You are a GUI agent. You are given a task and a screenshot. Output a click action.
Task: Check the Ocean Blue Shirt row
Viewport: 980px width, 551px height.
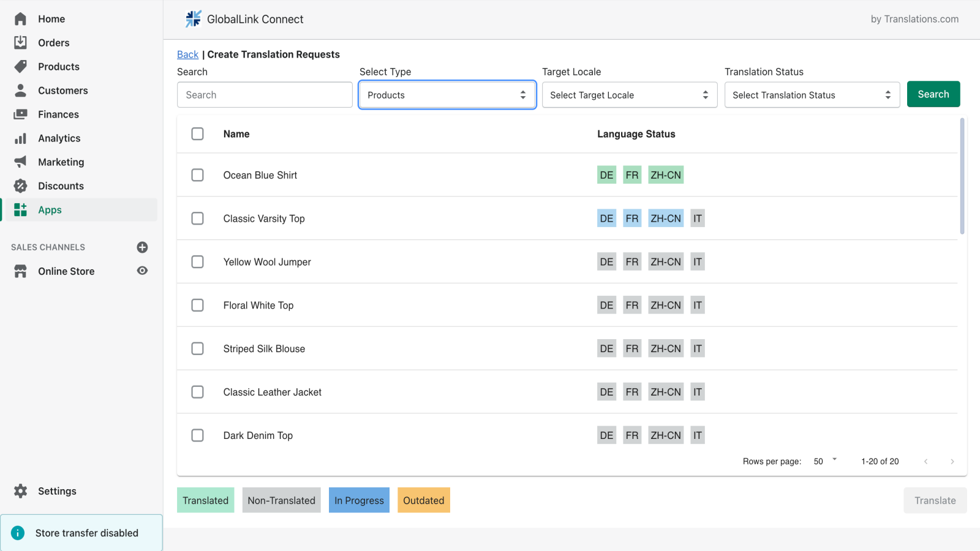click(197, 175)
